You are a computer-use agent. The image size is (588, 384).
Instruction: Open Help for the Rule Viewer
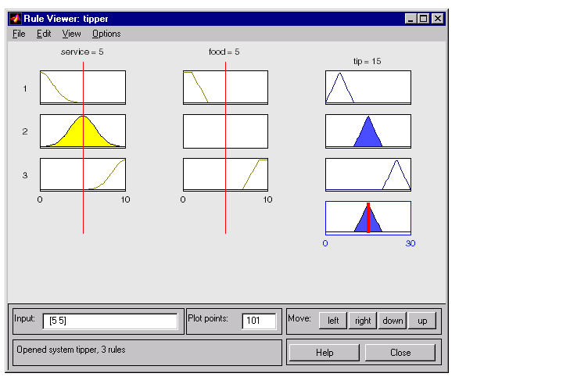pos(324,353)
